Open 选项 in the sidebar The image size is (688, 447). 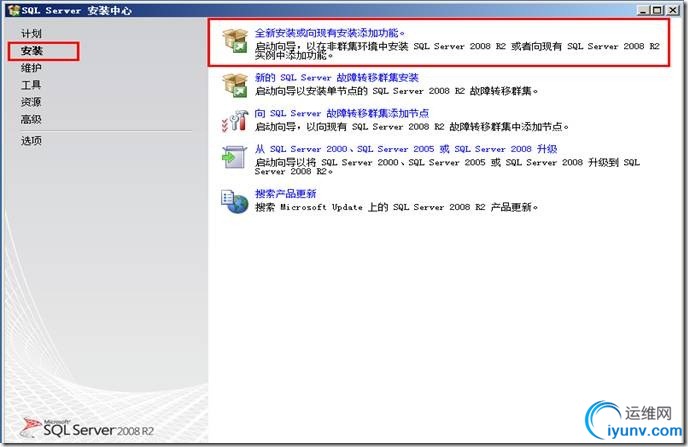[x=31, y=141]
